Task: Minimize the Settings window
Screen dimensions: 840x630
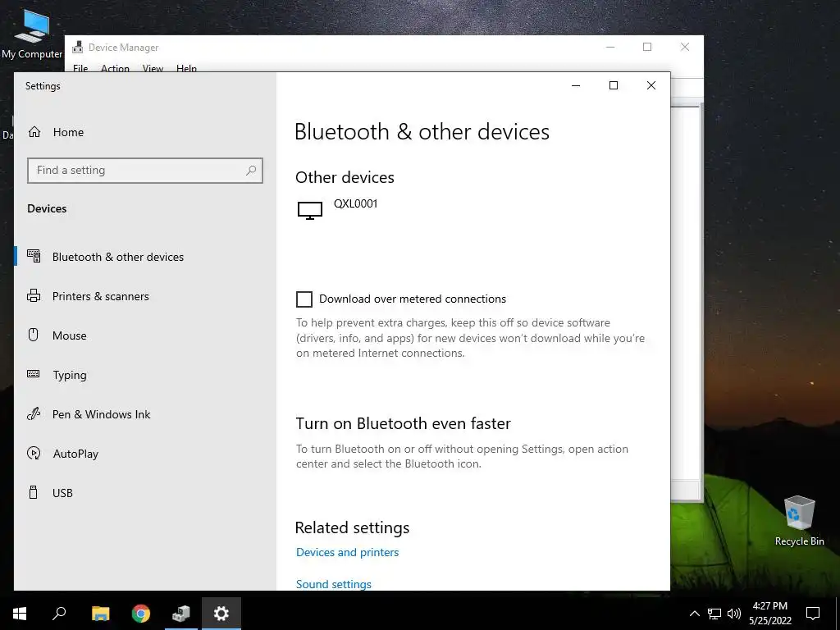Action: (x=576, y=85)
